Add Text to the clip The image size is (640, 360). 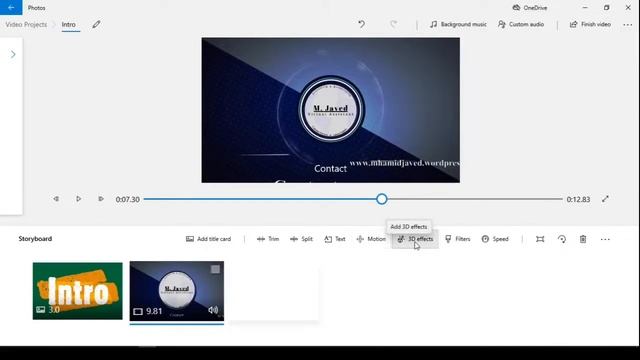(x=335, y=239)
